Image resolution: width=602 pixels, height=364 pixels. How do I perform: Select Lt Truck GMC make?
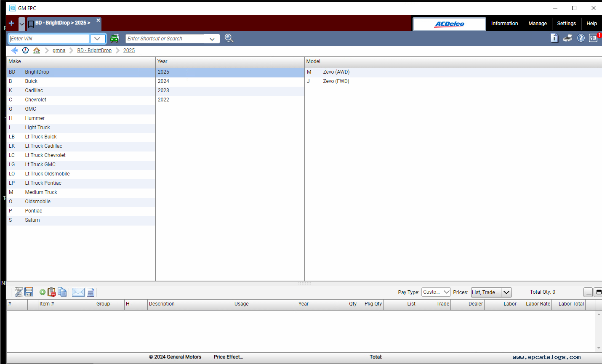[x=81, y=165]
